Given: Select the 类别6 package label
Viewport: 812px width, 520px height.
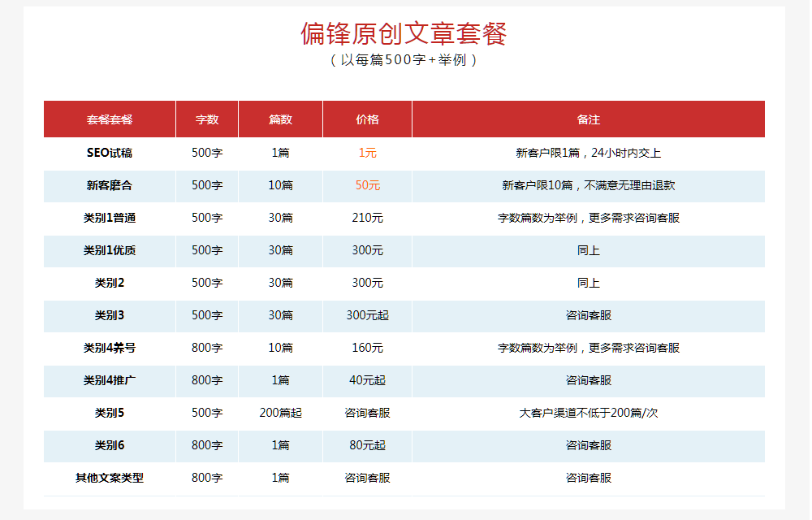Looking at the screenshot, I should coord(109,445).
